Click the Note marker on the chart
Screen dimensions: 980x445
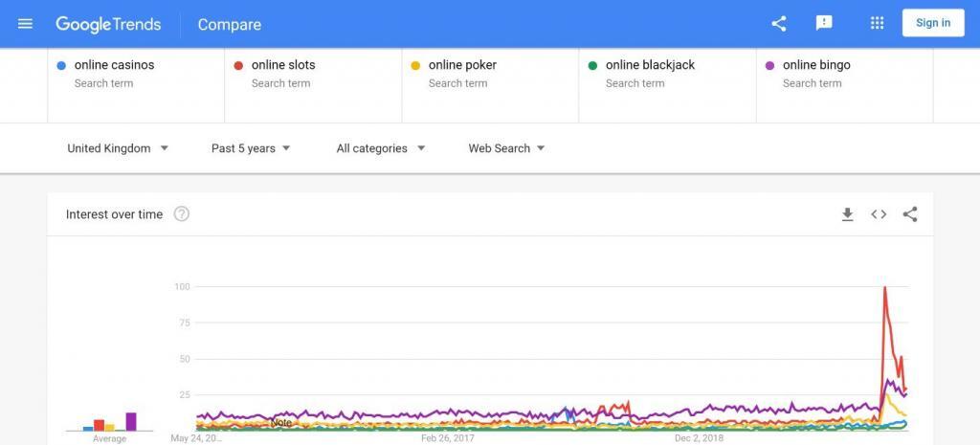tap(281, 423)
